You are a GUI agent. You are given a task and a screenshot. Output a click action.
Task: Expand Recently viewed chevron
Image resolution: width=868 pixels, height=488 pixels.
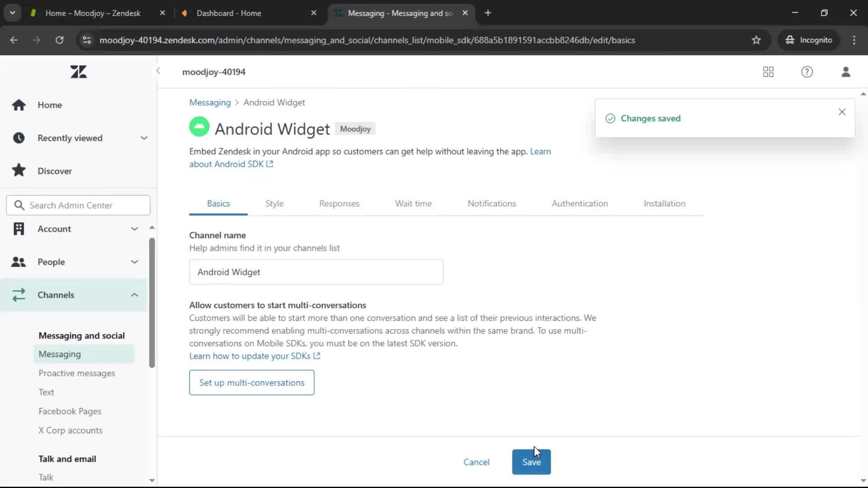click(x=144, y=138)
